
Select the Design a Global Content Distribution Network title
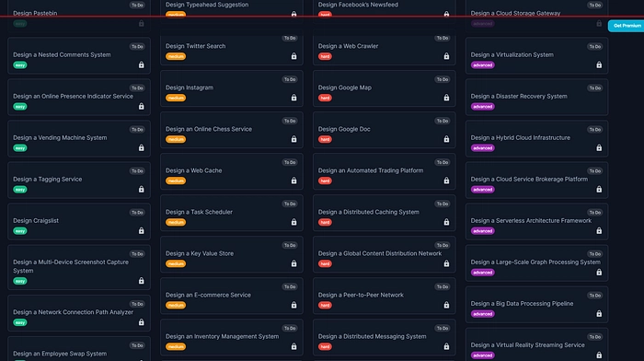point(380,253)
